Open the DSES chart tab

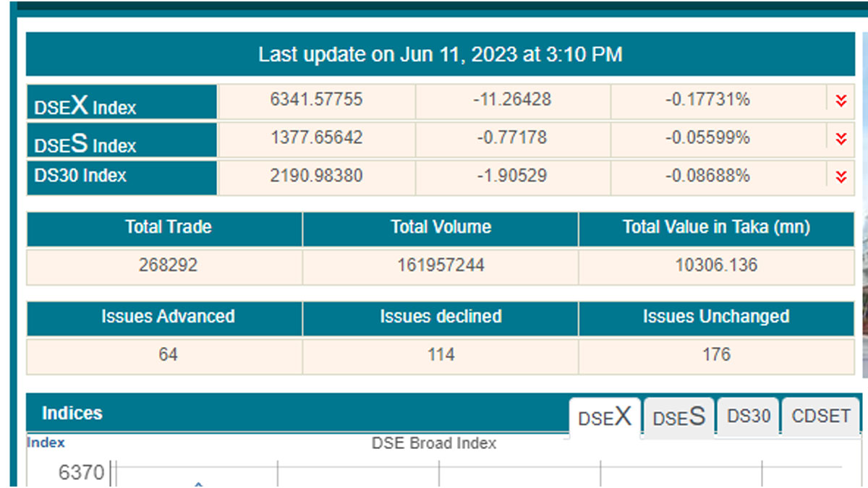pyautogui.click(x=678, y=418)
